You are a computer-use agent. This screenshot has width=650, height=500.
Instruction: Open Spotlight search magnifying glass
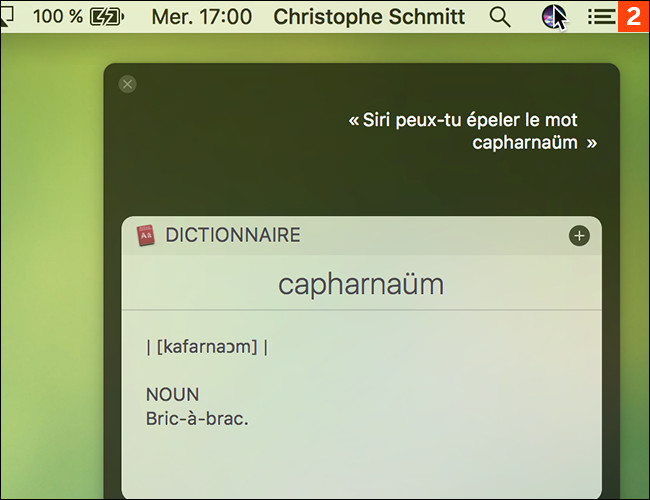(499, 16)
